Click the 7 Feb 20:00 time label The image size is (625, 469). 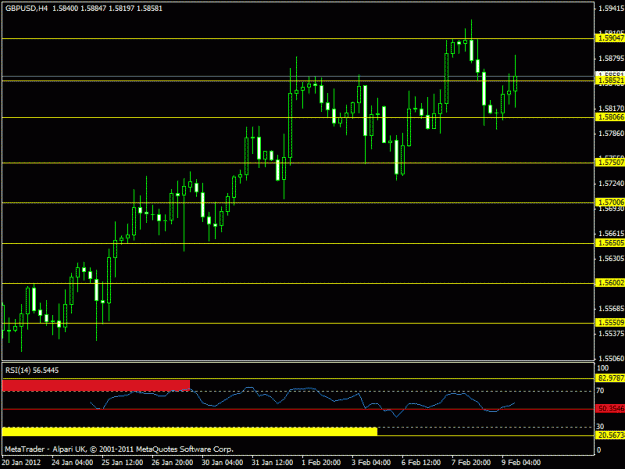pyautogui.click(x=471, y=463)
